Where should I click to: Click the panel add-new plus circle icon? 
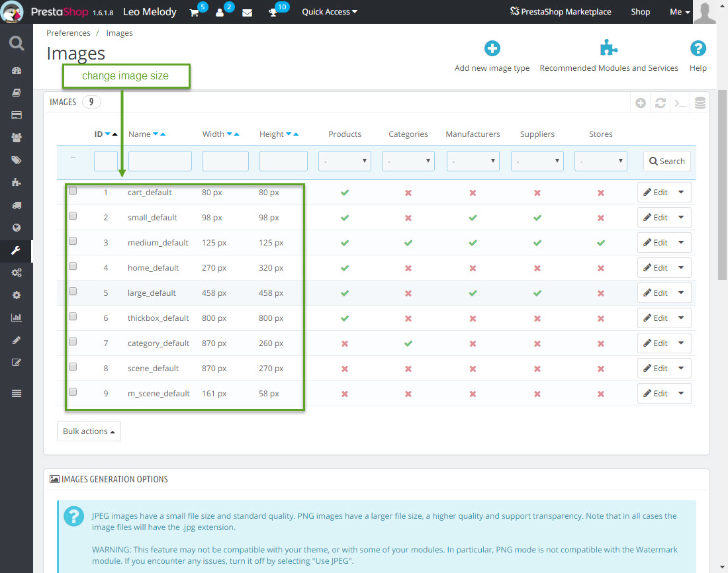pos(641,103)
